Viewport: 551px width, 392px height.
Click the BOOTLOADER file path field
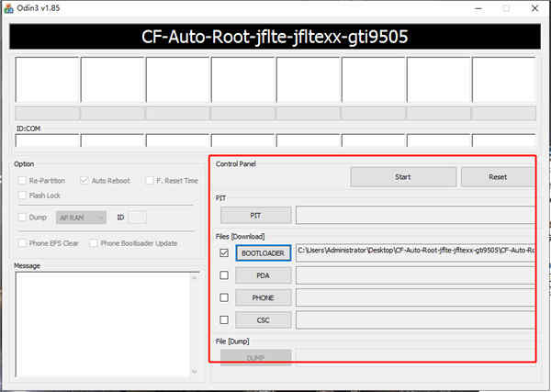[415, 252]
